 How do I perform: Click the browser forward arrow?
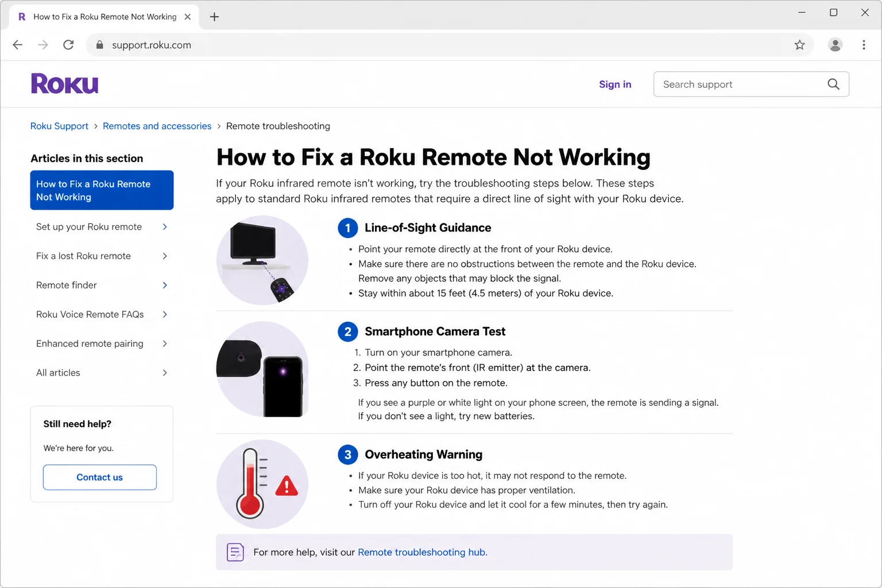coord(43,45)
